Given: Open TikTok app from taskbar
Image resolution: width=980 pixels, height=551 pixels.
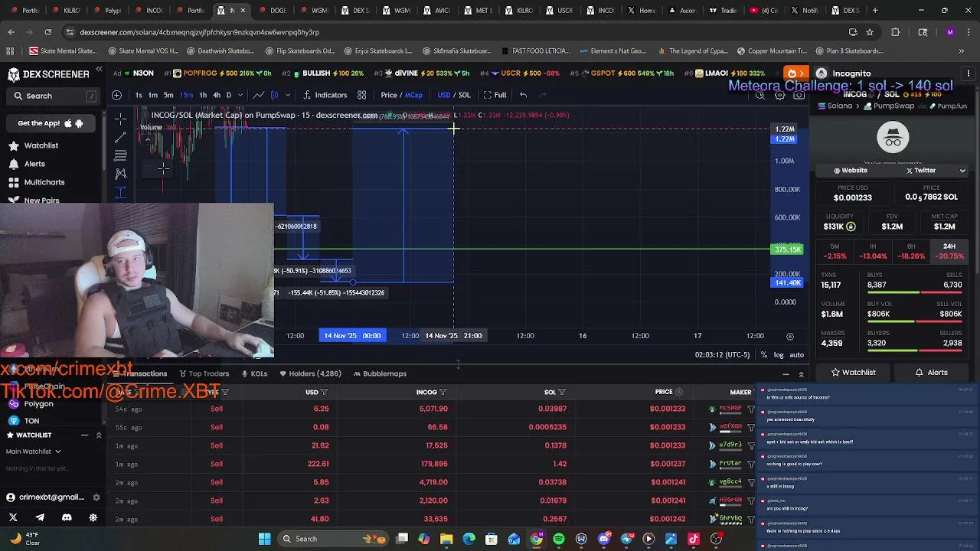Looking at the screenshot, I should [694, 539].
